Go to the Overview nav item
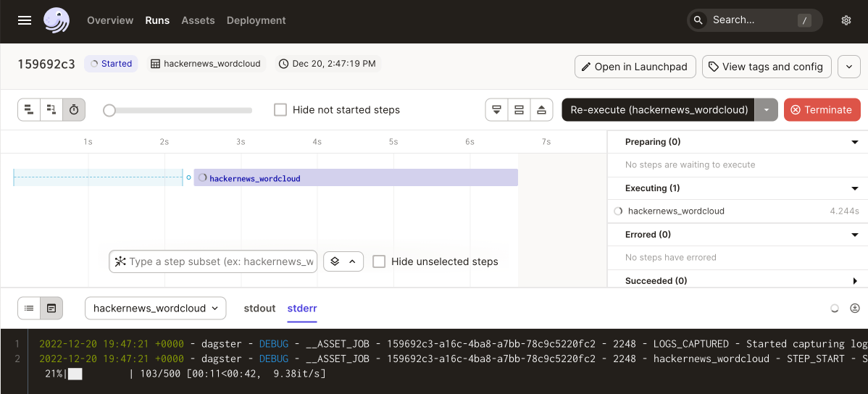 [x=110, y=20]
